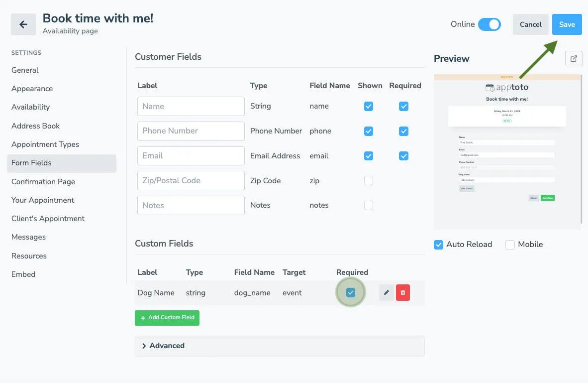This screenshot has height=383, width=588.
Task: Switch to the Confirmation Page settings
Action: click(43, 181)
